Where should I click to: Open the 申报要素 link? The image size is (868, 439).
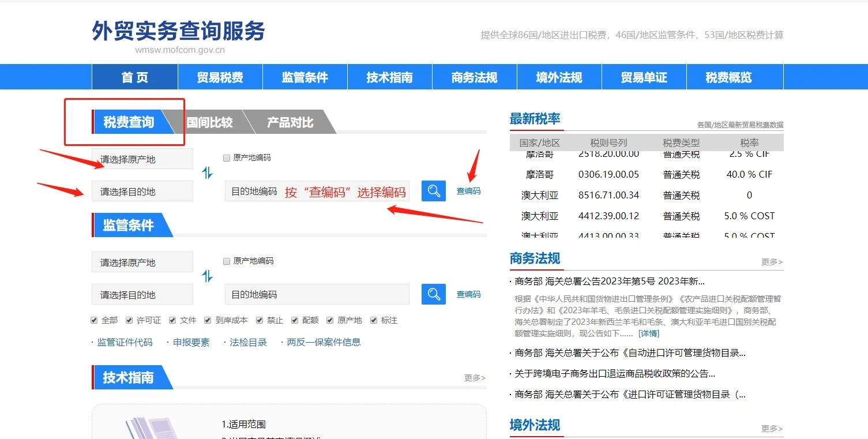pos(191,342)
